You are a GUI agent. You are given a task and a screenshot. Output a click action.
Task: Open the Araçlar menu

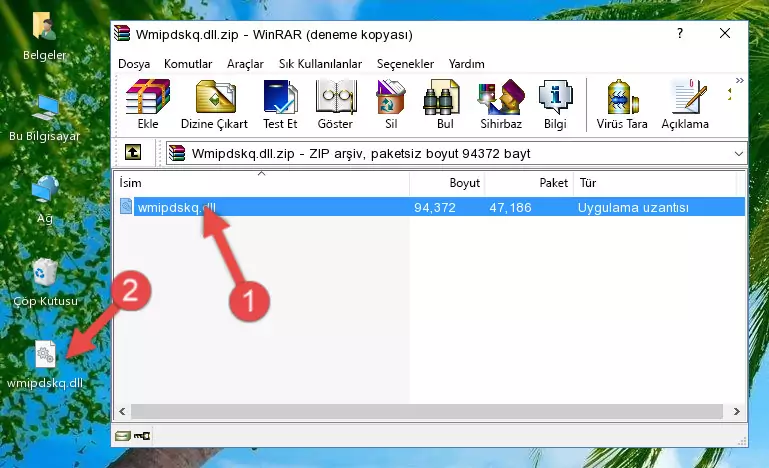pos(245,64)
